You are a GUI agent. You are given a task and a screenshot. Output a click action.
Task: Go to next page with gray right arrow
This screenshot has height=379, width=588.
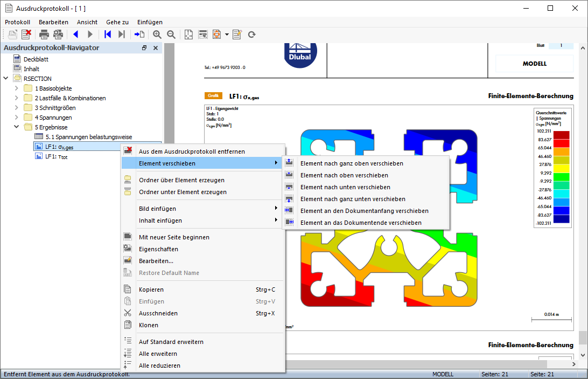pos(90,35)
